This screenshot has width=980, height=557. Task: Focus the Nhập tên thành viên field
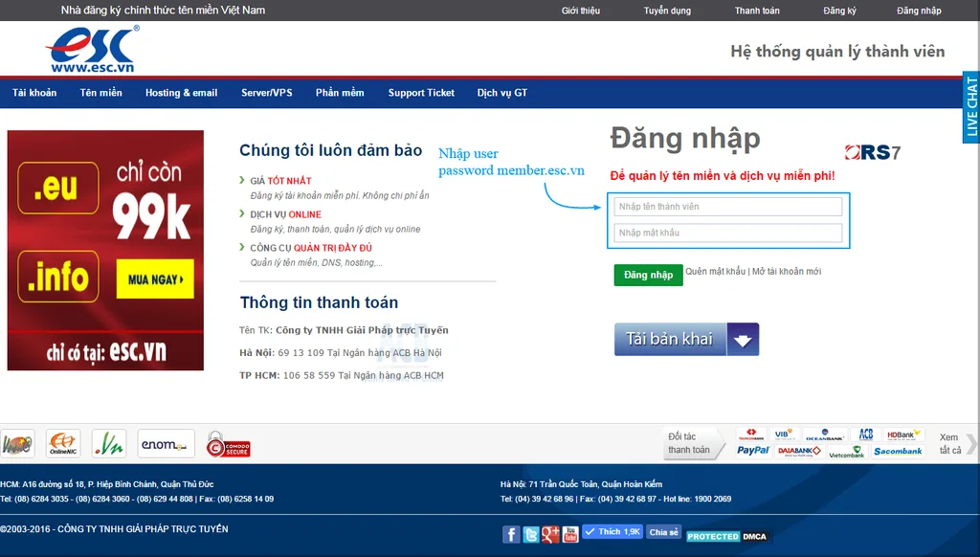coord(728,207)
